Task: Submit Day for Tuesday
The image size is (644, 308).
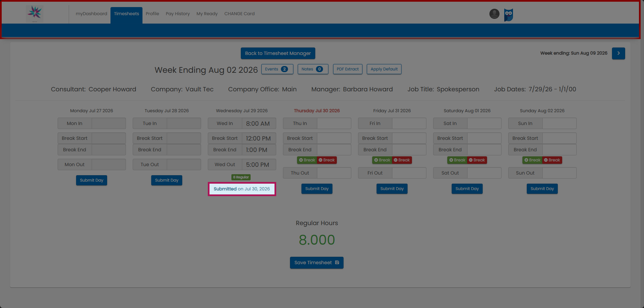Action: [167, 180]
